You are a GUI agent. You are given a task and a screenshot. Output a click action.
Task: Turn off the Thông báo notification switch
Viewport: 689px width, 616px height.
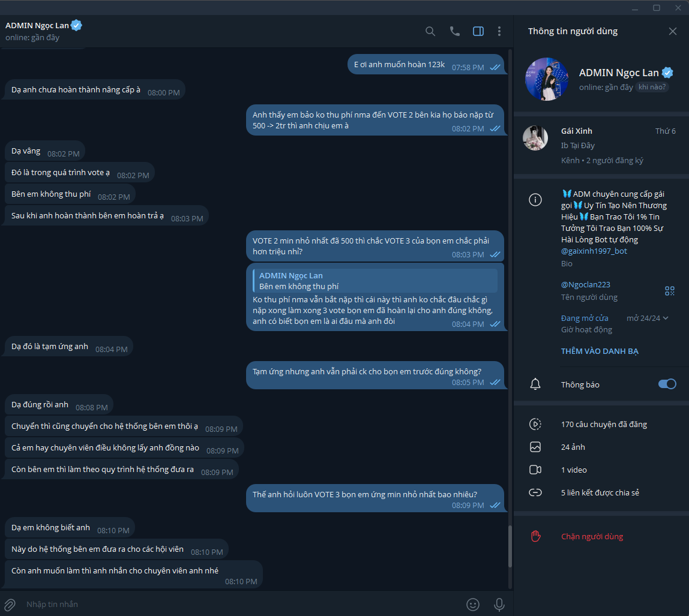click(667, 384)
